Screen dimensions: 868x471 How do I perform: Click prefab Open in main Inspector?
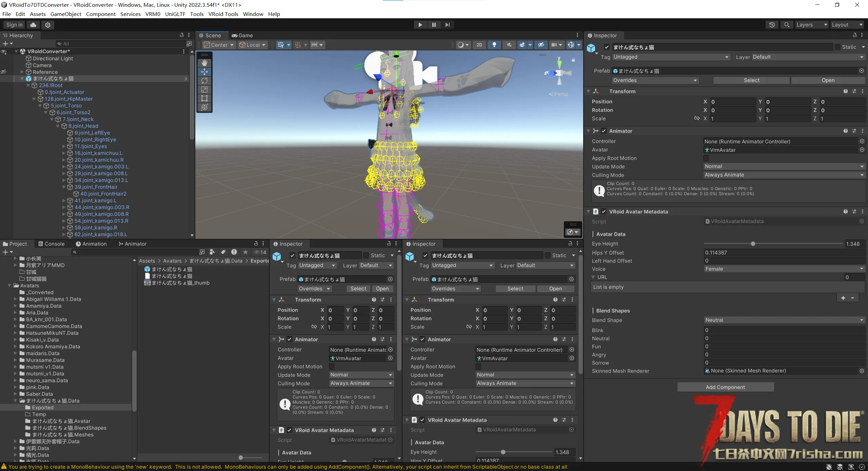(x=828, y=80)
